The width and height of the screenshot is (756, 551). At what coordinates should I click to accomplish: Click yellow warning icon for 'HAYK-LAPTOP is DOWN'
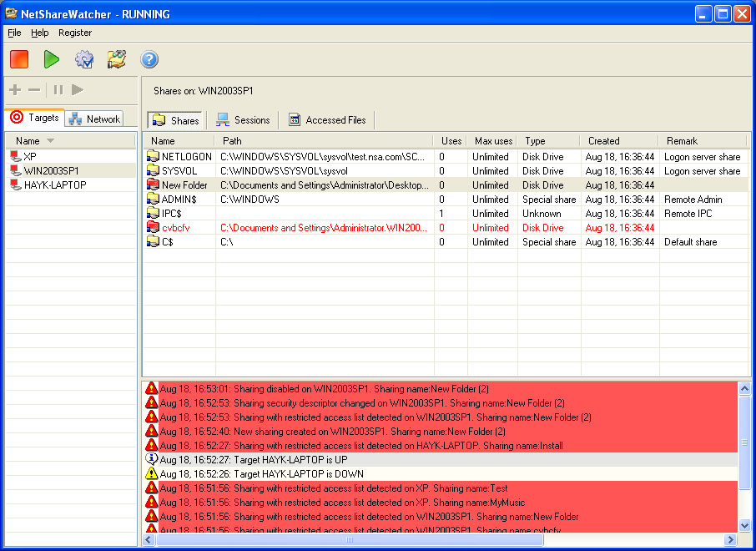151,473
